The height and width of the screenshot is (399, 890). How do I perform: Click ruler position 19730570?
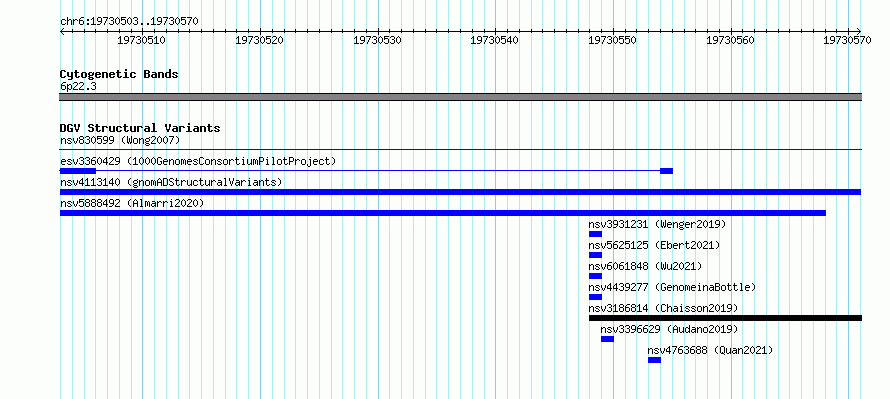click(x=847, y=40)
